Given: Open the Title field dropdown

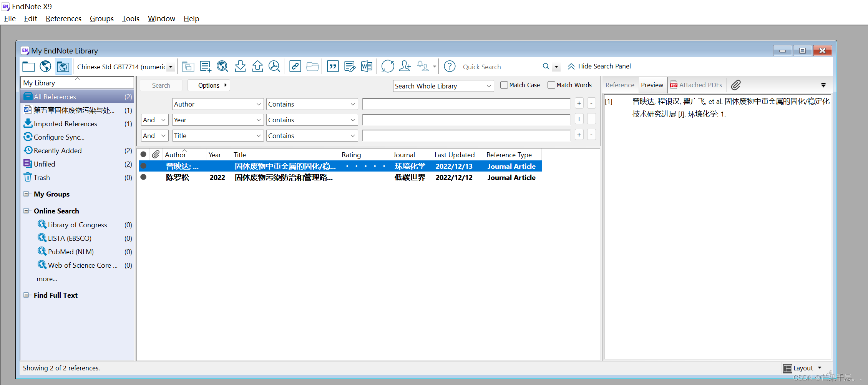Looking at the screenshot, I should (x=218, y=136).
